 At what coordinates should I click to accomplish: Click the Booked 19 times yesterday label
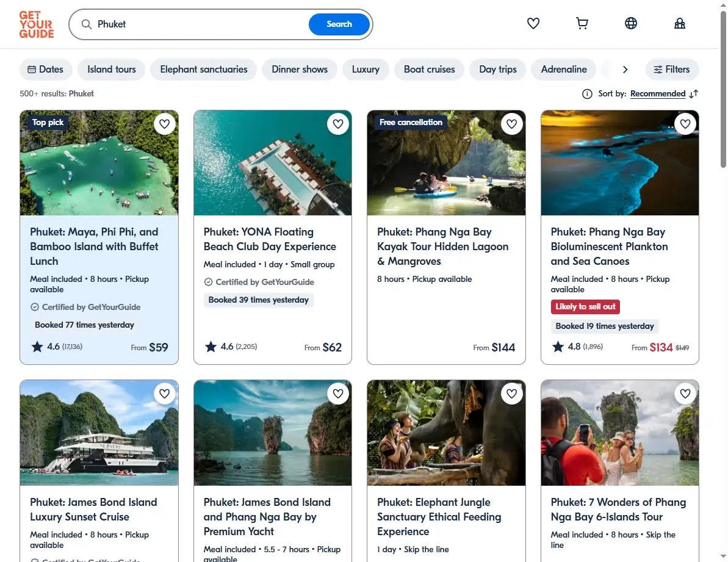605,326
